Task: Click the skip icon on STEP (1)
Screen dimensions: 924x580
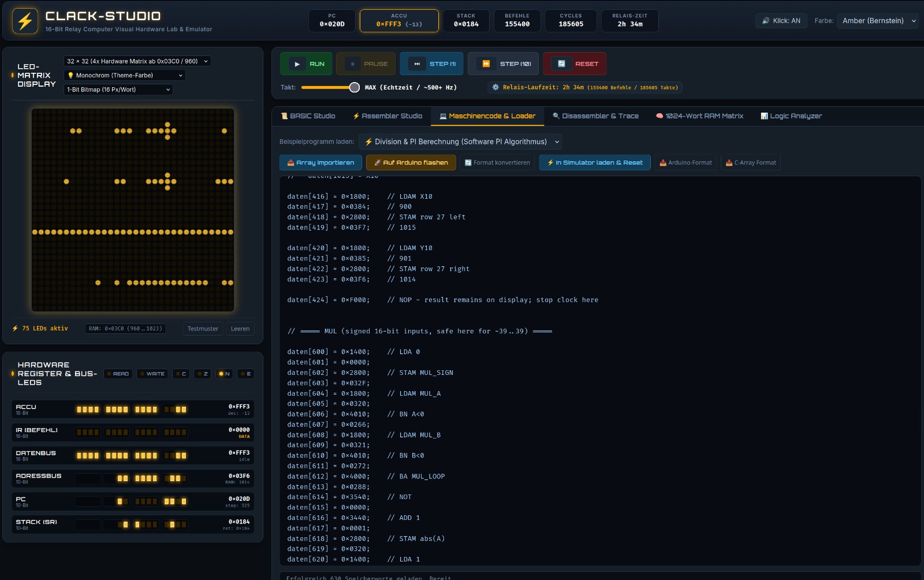Action: pyautogui.click(x=417, y=64)
